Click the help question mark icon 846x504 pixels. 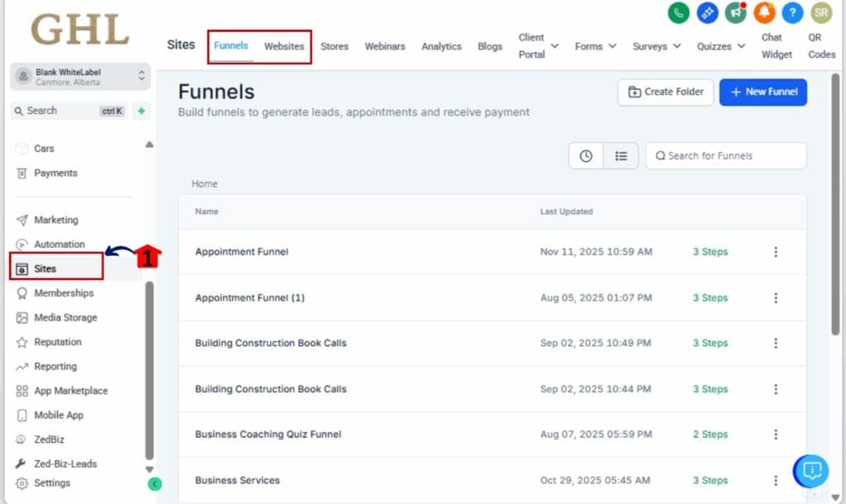pos(792,13)
